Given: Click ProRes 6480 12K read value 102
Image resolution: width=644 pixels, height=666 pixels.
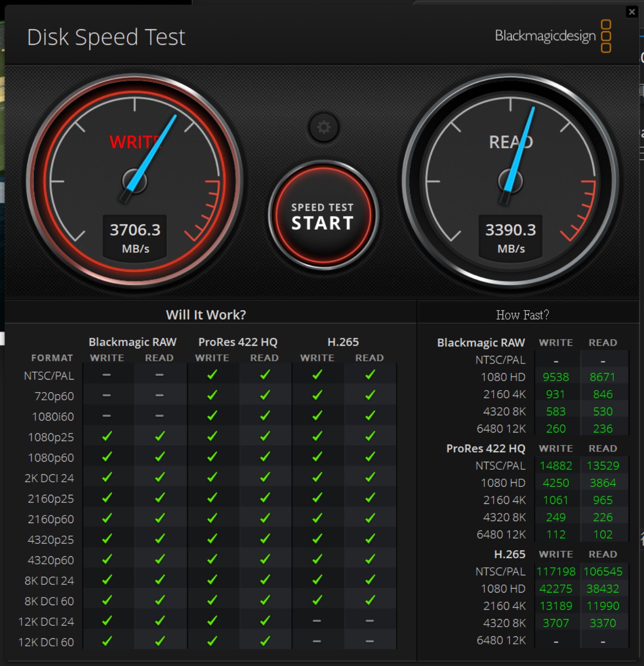Looking at the screenshot, I should (x=603, y=534).
